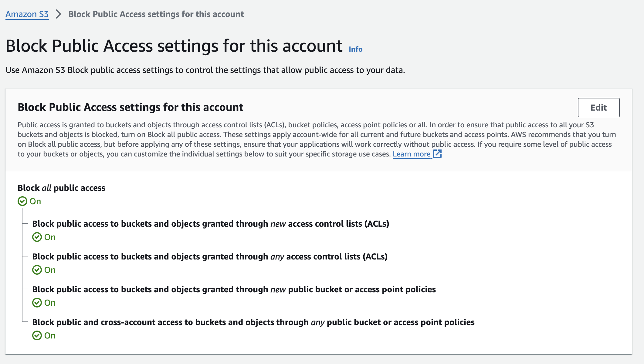Toggle blocking for new access control lists
The width and height of the screenshot is (644, 364).
pos(212,224)
